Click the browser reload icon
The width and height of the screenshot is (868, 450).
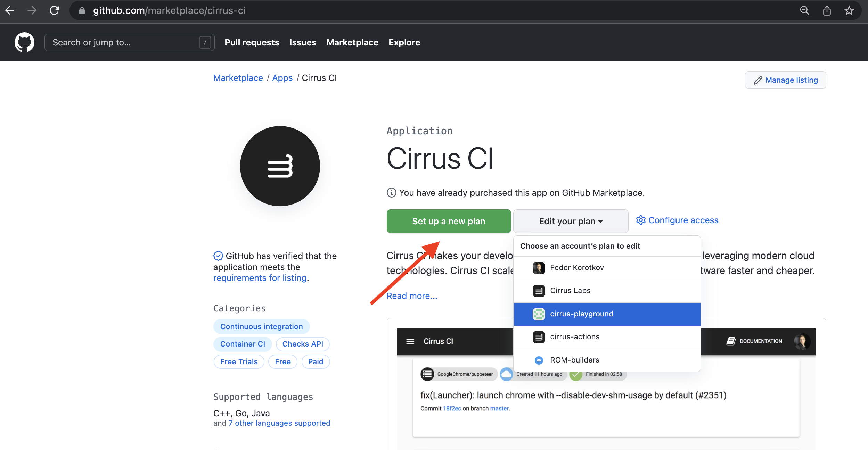(x=55, y=10)
